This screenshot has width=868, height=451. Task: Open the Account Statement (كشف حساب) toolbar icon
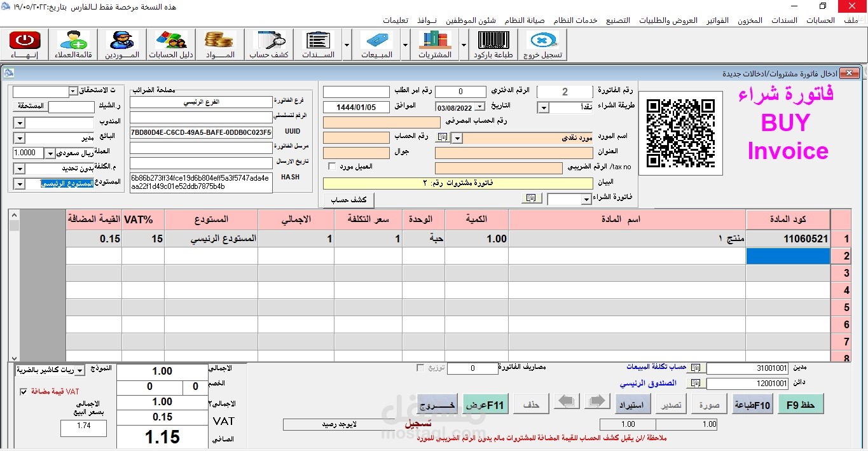pos(268,44)
